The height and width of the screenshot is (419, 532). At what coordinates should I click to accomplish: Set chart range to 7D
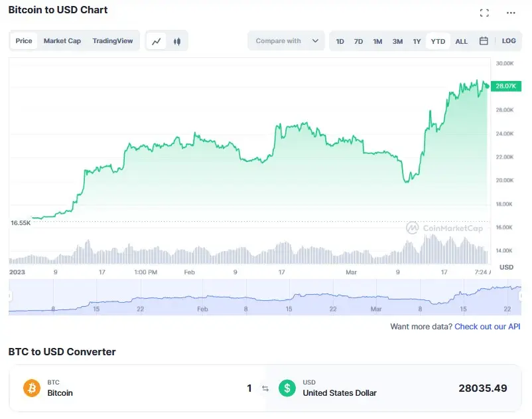tap(358, 41)
